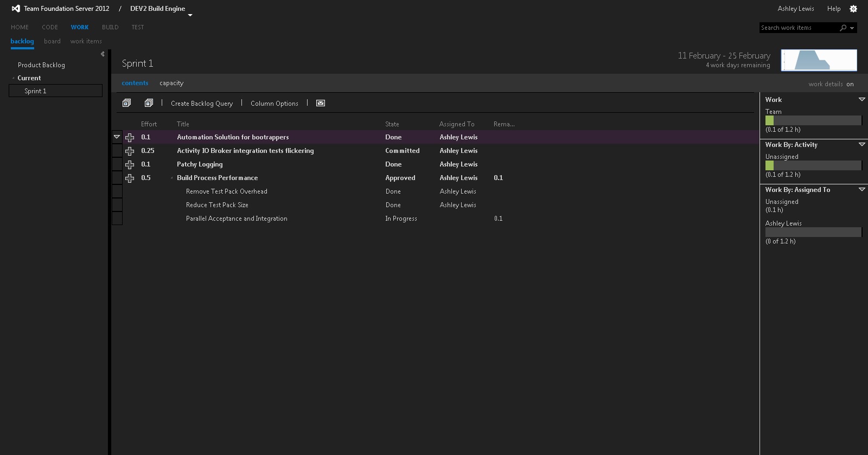Open Ashley Lewis user profile link
Image resolution: width=868 pixels, height=455 pixels.
[796, 9]
